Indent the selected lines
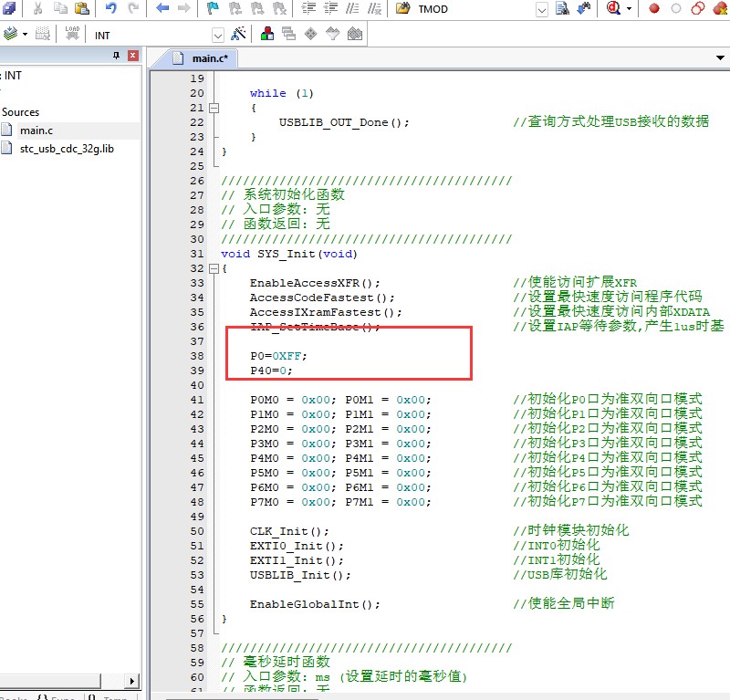The image size is (730, 700). pos(308,8)
